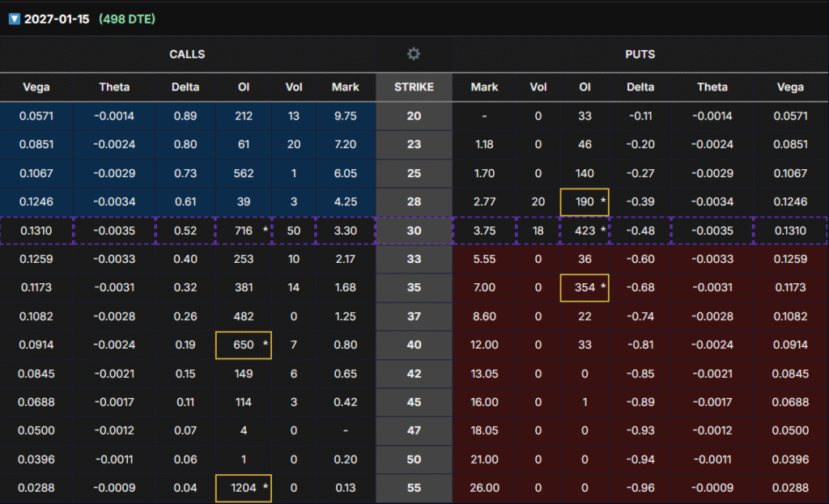Viewport: 829px width, 504px height.
Task: Select the 55 strike cell
Action: (x=414, y=487)
